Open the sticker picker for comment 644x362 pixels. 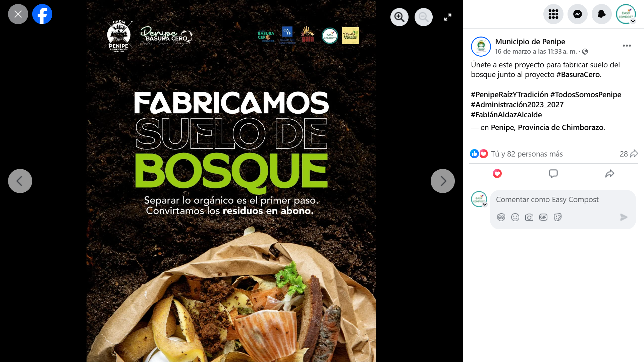point(557,217)
